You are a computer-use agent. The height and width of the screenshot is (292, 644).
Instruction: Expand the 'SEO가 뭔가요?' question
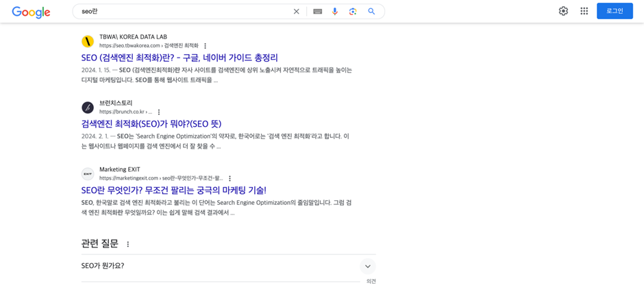(x=367, y=266)
